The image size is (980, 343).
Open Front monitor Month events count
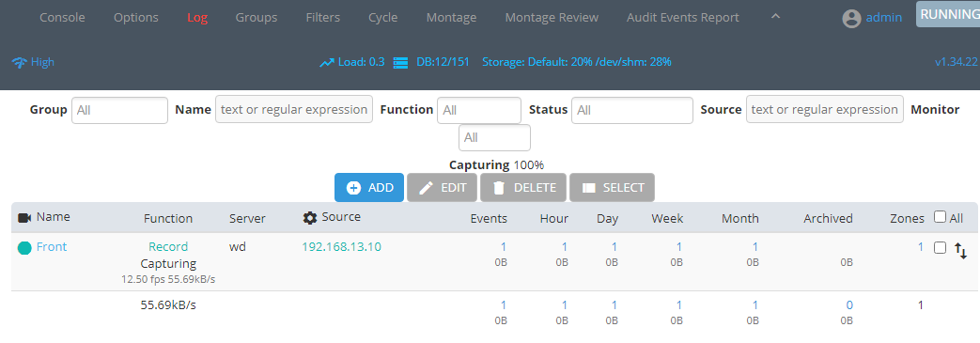coord(755,247)
